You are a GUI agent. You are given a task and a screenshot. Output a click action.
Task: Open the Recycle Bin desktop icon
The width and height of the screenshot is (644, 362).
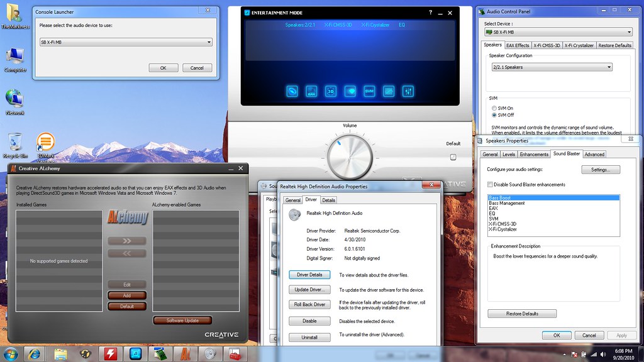pos(15,145)
